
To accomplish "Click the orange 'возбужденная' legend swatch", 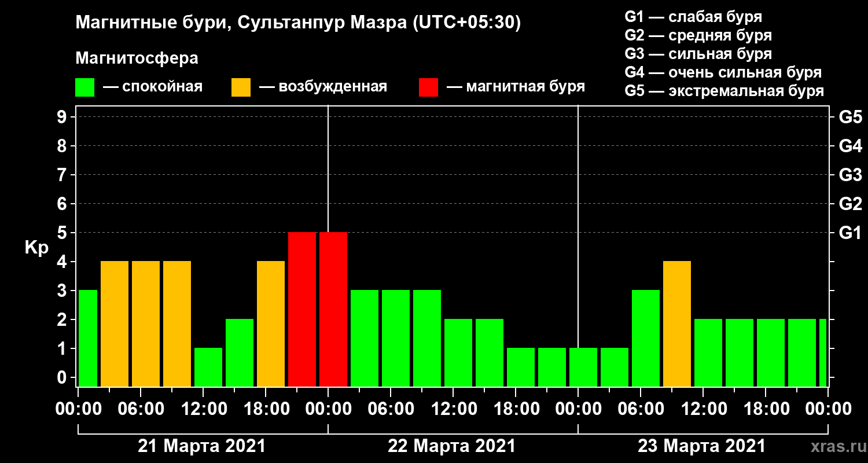I will tap(241, 87).
